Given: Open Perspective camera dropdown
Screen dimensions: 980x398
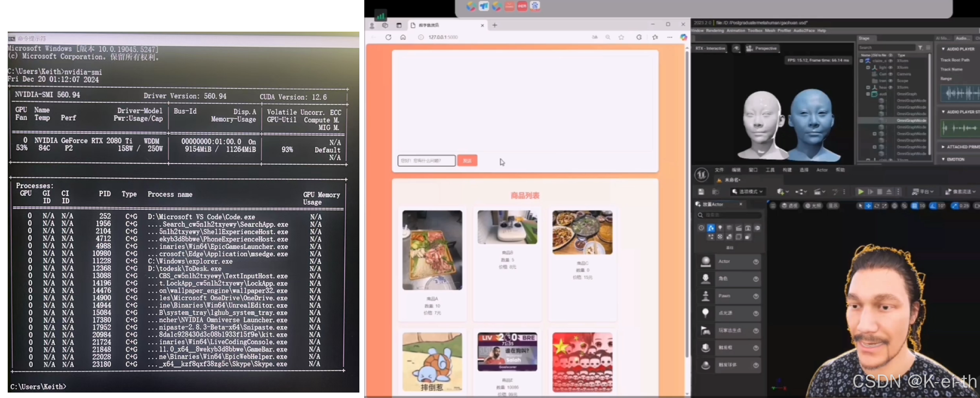Looking at the screenshot, I should (762, 49).
